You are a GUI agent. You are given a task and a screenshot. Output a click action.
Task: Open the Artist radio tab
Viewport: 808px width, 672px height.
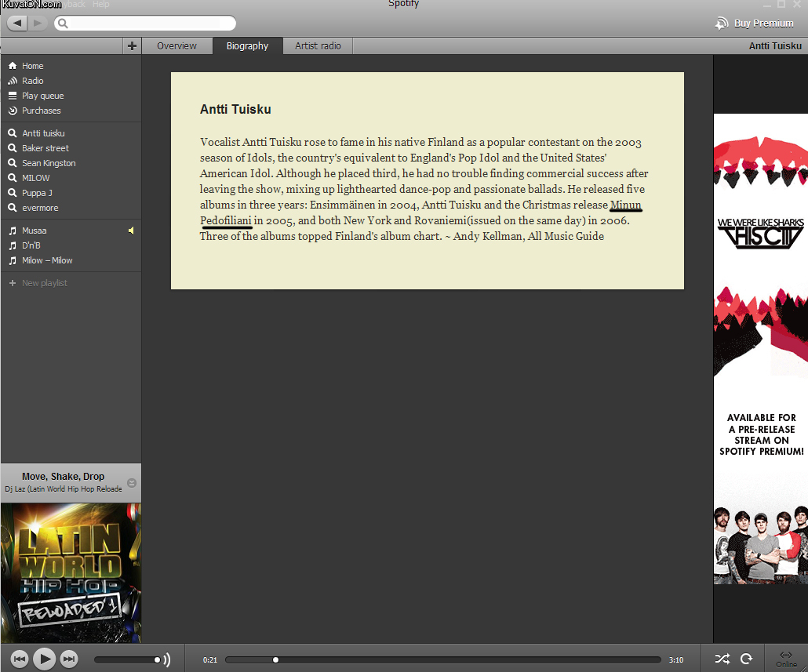(318, 46)
